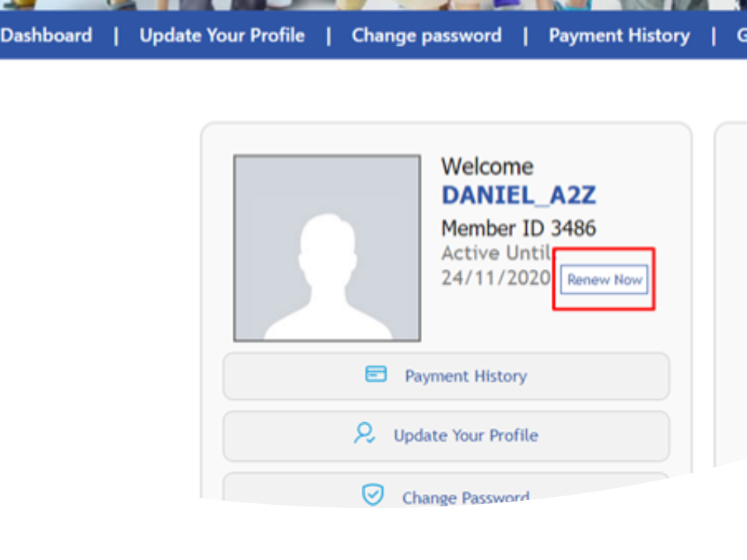The width and height of the screenshot is (747, 560).
Task: Click the Welcome heading text
Action: (x=487, y=166)
